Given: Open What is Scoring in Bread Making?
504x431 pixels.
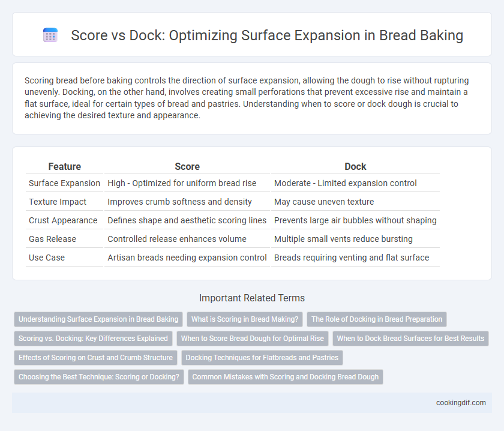Looking at the screenshot, I should click(x=245, y=319).
